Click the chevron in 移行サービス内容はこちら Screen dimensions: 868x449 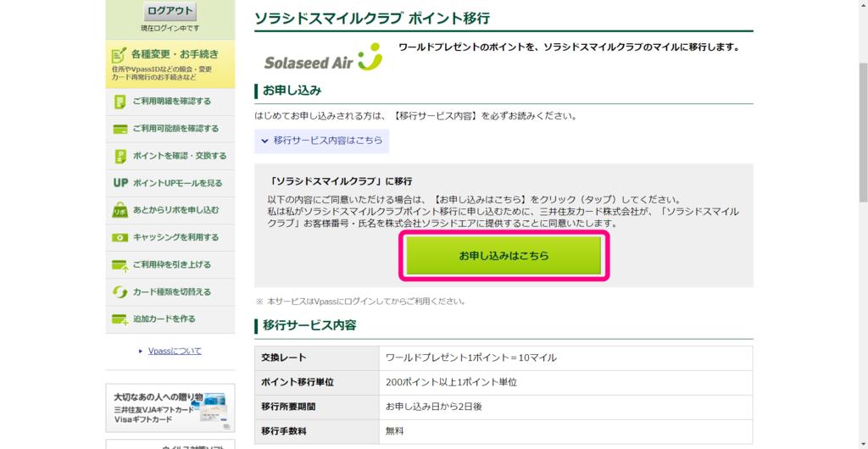pyautogui.click(x=264, y=141)
